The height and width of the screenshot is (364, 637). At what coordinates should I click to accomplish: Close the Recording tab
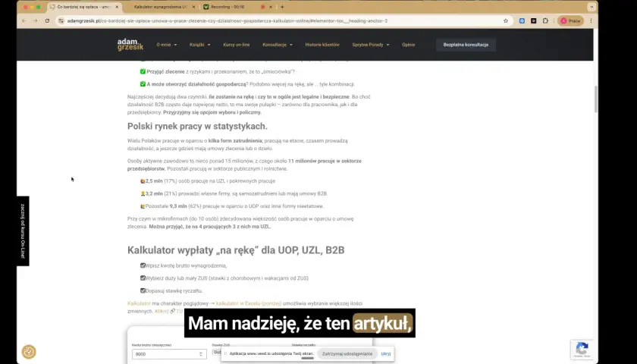click(x=271, y=7)
